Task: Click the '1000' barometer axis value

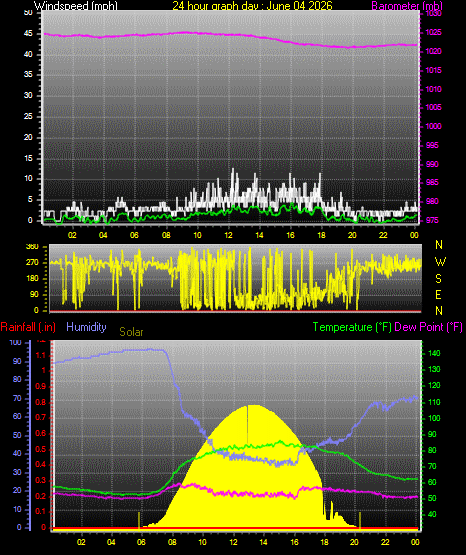Action: point(433,126)
